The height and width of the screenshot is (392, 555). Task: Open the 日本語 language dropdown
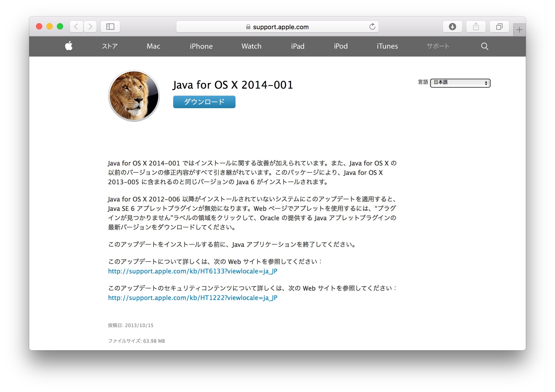tap(460, 83)
